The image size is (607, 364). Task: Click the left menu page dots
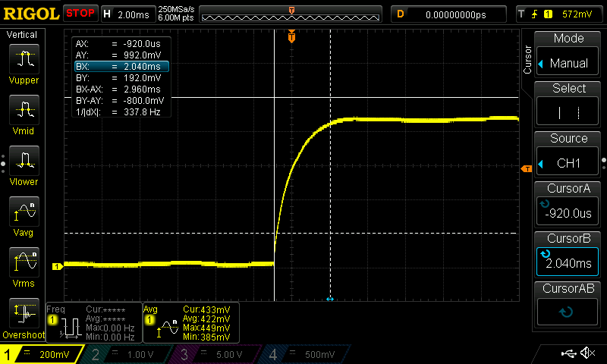[x=3, y=164]
